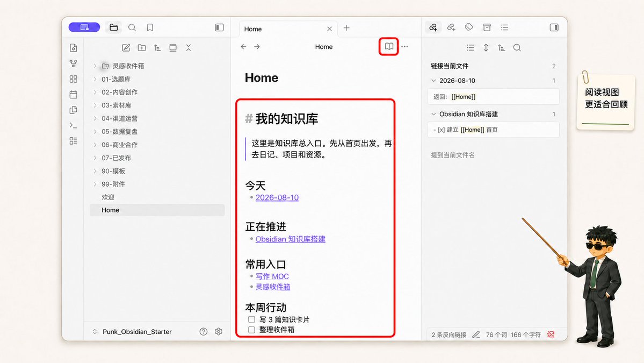
Task: Toggle editing mode pencil in status bar
Action: pyautogui.click(x=476, y=334)
